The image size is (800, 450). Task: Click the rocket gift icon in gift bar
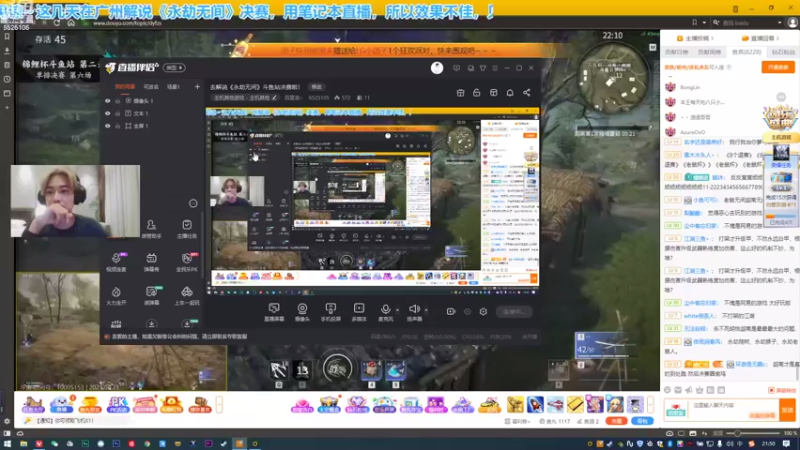pos(535,404)
